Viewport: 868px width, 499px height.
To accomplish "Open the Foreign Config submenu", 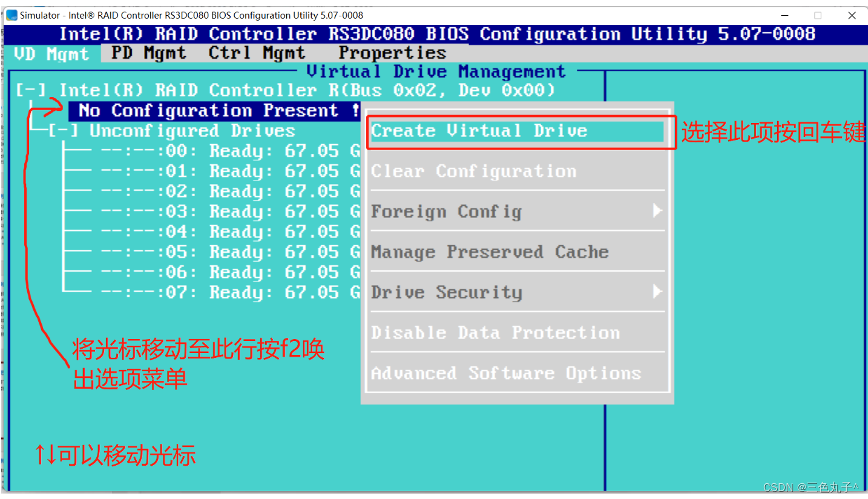I will tap(518, 211).
